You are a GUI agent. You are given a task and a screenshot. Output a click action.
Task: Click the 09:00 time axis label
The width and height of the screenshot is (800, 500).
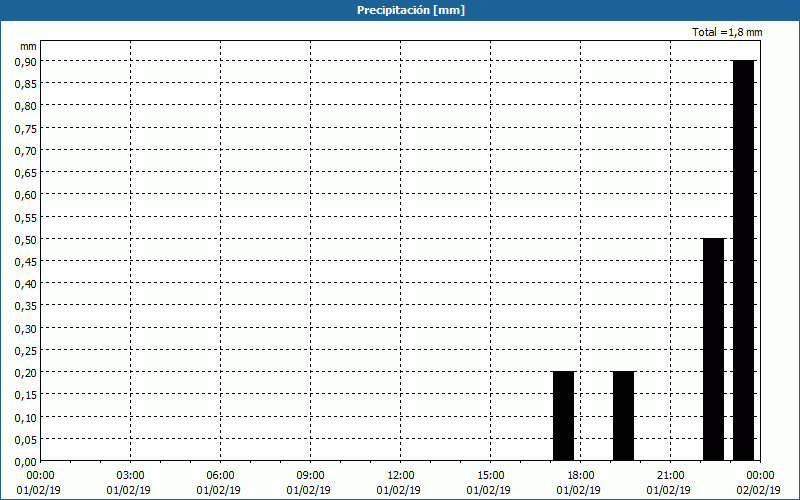(311, 476)
